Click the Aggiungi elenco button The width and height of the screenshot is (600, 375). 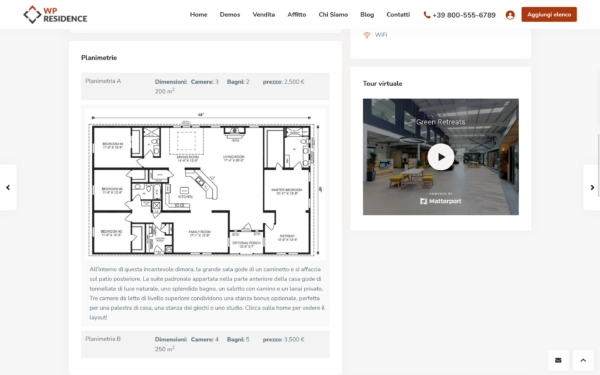[x=549, y=15]
